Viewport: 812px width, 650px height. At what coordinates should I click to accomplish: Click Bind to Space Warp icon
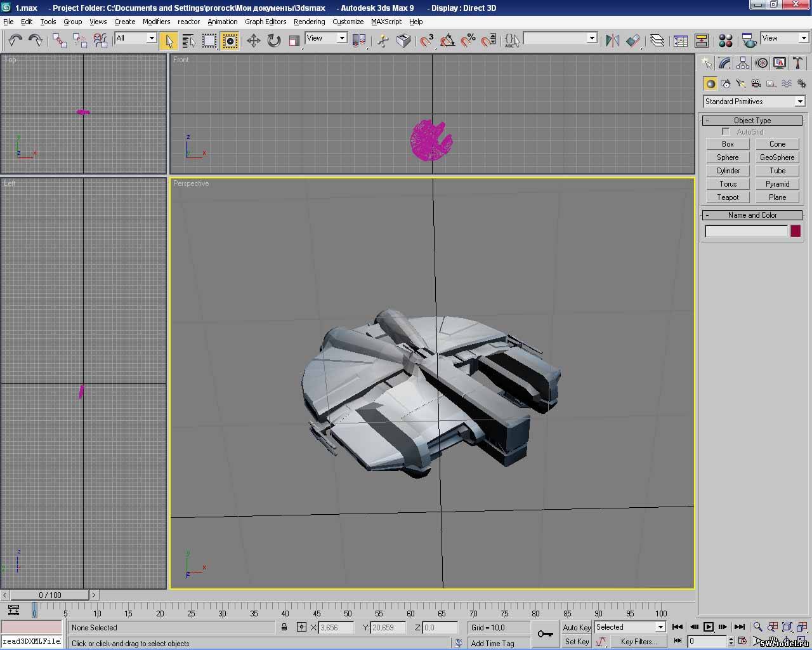click(x=100, y=41)
